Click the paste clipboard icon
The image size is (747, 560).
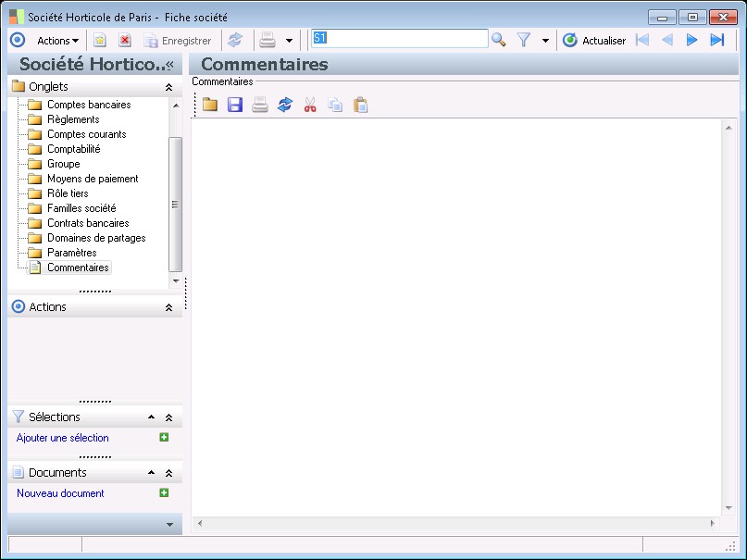(361, 106)
